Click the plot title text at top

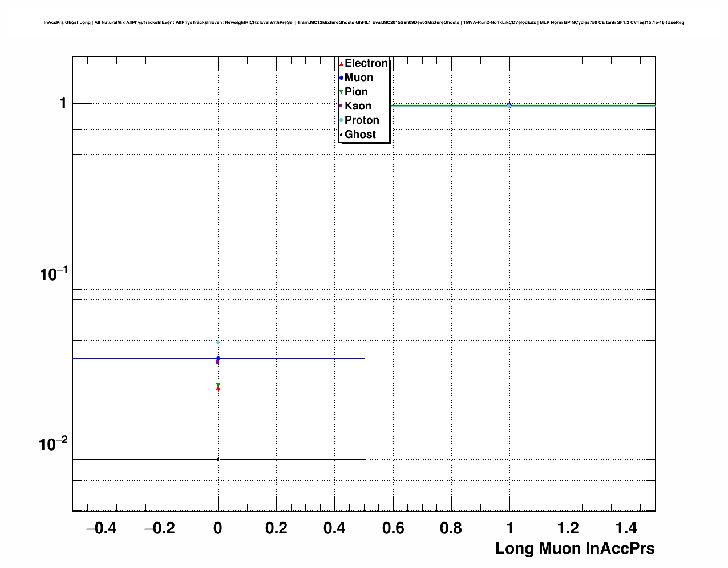pyautogui.click(x=364, y=23)
